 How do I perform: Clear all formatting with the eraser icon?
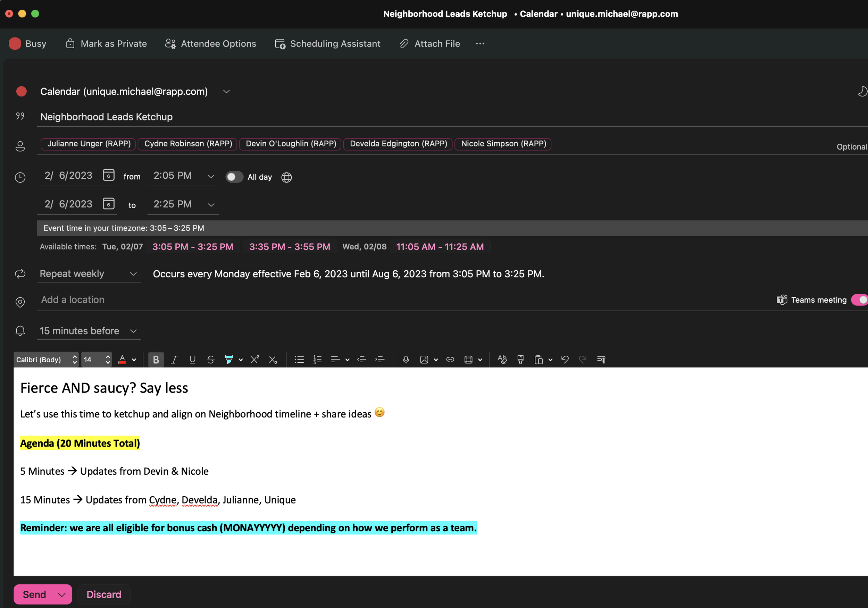[502, 360]
